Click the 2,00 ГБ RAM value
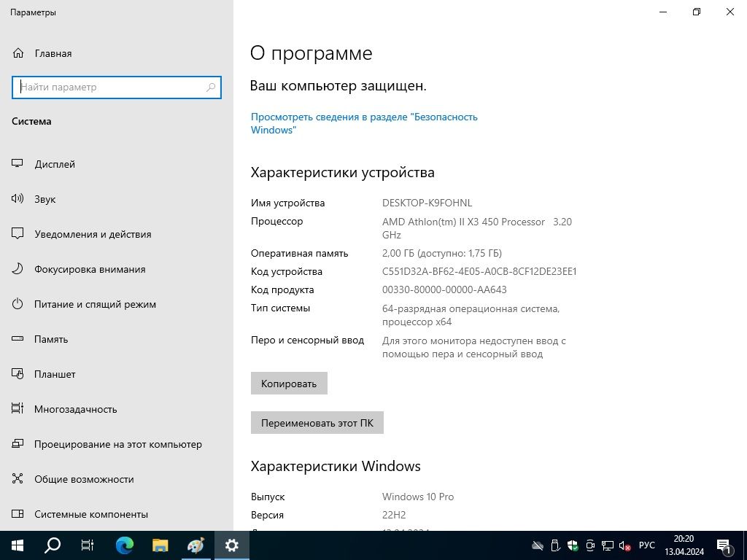Image resolution: width=747 pixels, height=560 pixels. tap(441, 253)
